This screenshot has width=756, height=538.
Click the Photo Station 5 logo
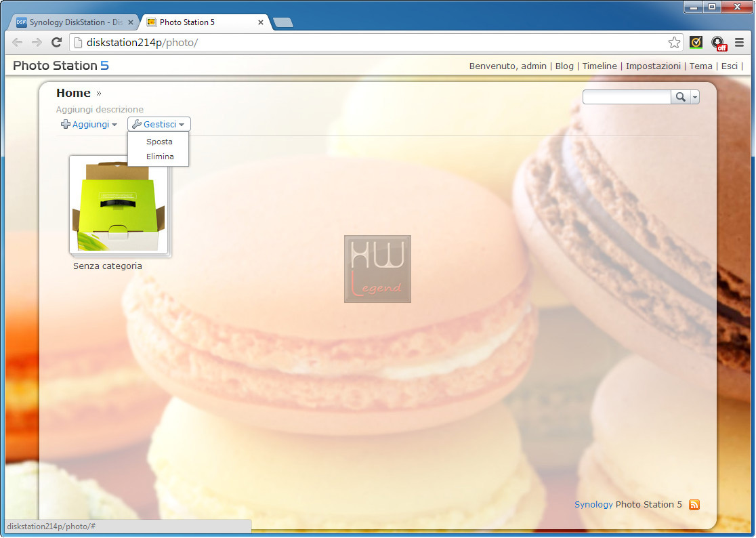coord(61,66)
